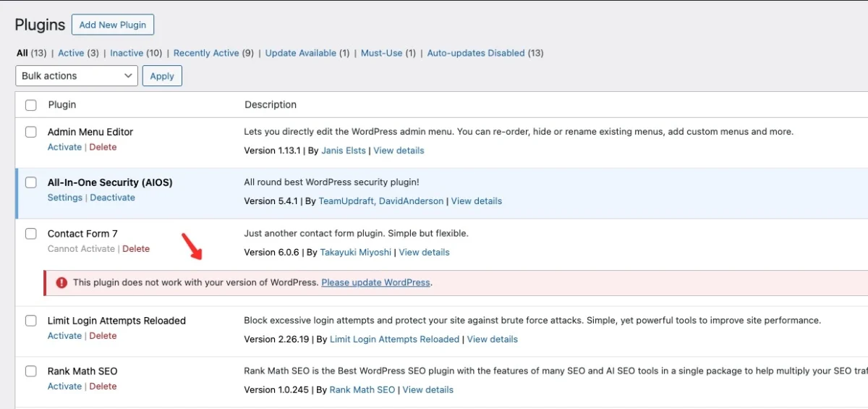Open Limit Login Attempts Reloaded author link
Image resolution: width=868 pixels, height=409 pixels.
pos(395,339)
